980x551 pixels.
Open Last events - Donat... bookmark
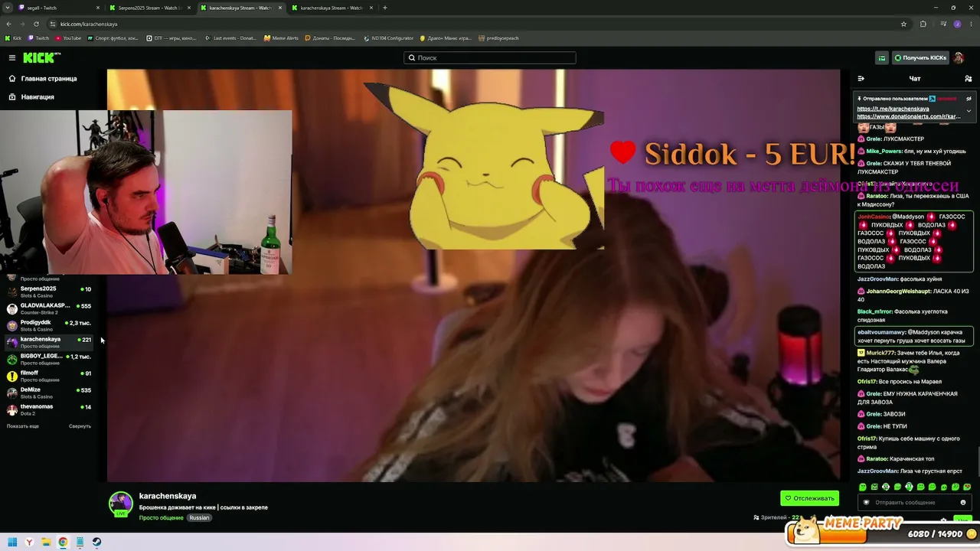pyautogui.click(x=230, y=37)
